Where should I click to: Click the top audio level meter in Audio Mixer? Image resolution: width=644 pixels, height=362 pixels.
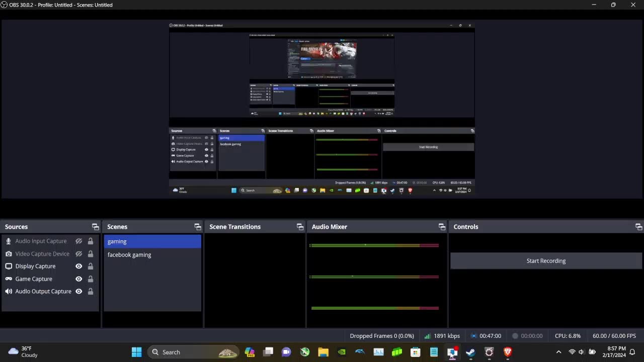click(x=374, y=245)
